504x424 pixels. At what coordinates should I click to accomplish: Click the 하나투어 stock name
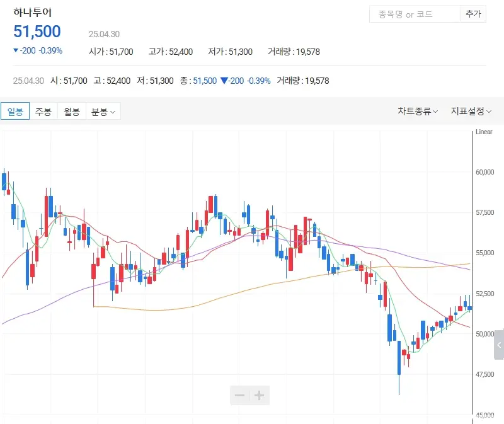33,12
